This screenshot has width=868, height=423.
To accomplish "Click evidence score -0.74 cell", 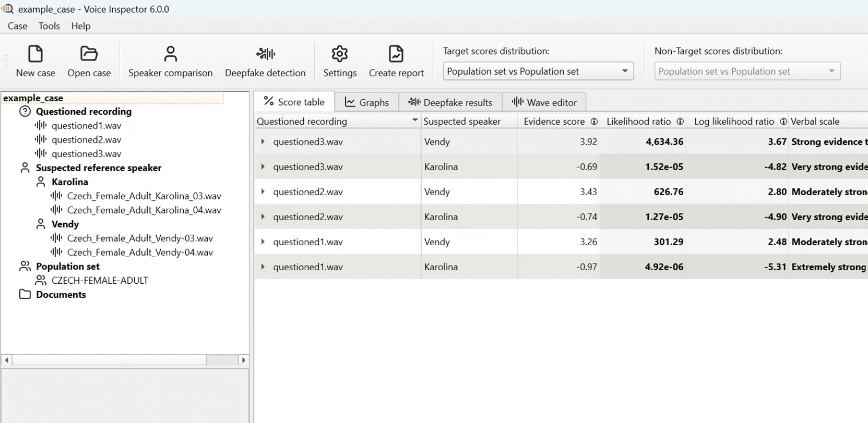I will [x=558, y=216].
